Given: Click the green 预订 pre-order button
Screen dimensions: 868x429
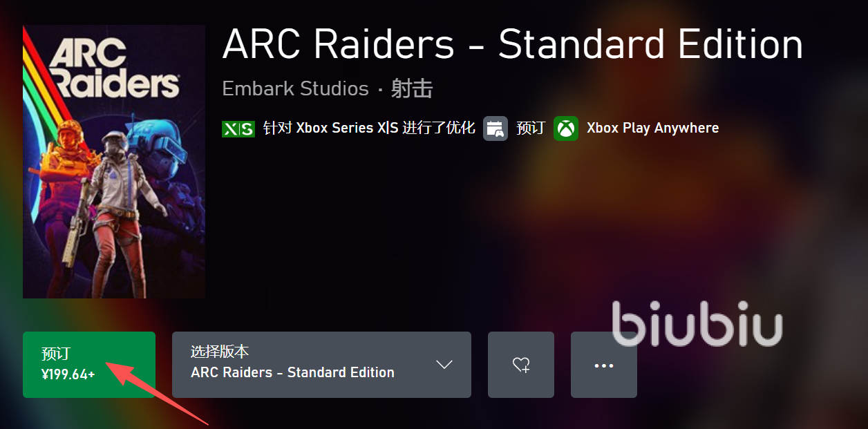Looking at the screenshot, I should click(89, 365).
